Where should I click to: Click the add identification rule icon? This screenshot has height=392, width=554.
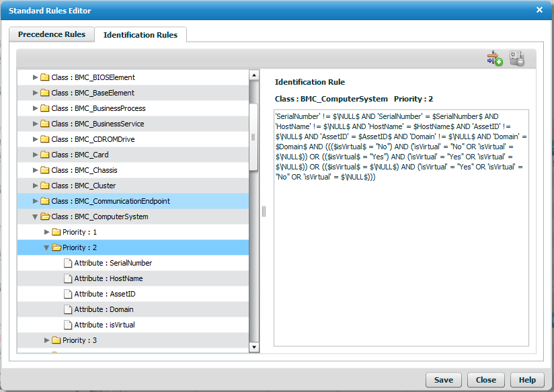(x=494, y=58)
